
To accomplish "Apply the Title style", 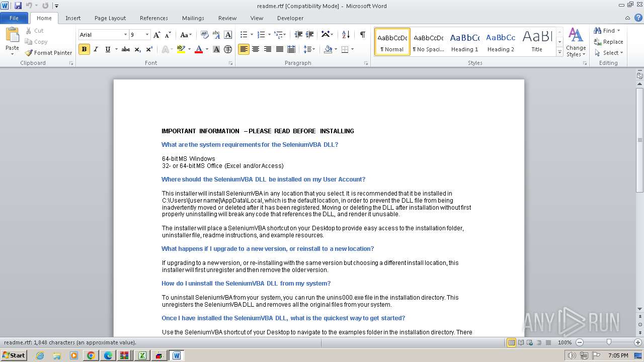I will point(537,42).
